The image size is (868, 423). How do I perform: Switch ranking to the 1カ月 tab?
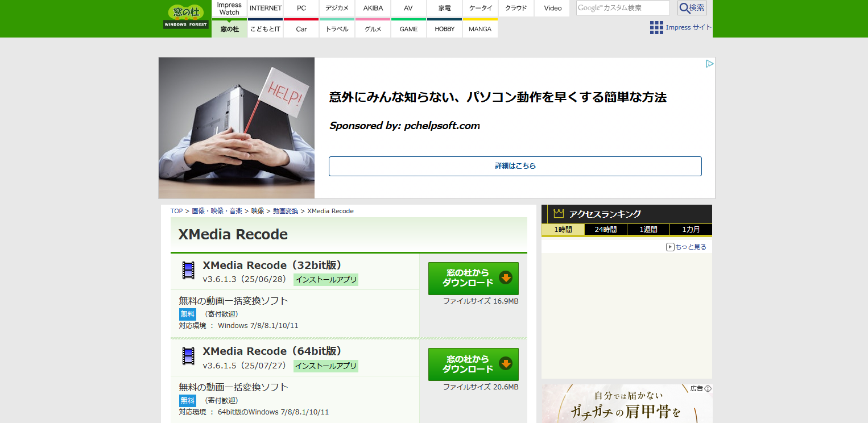pyautogui.click(x=691, y=230)
